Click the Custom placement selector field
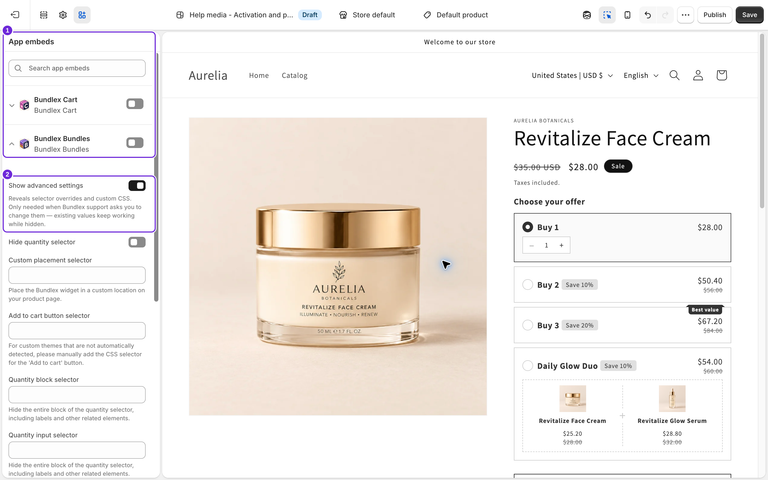The height and width of the screenshot is (480, 768). click(77, 275)
